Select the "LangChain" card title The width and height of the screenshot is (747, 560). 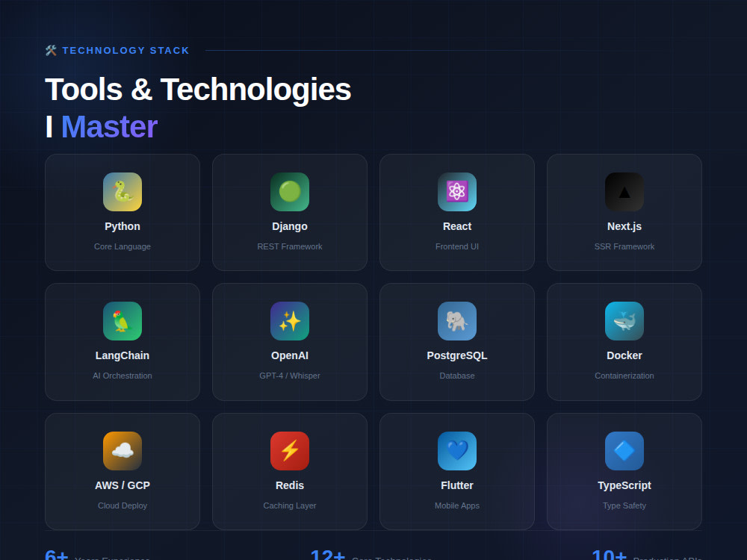[123, 355]
